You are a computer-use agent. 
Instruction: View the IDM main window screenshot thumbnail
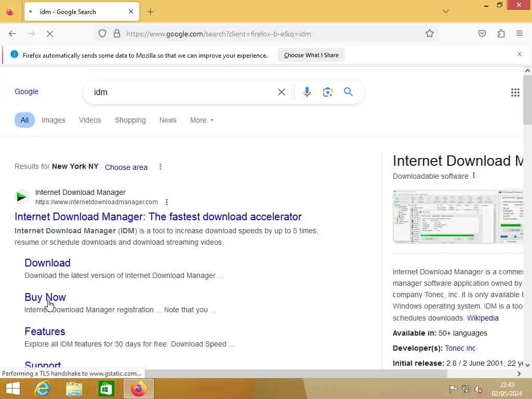point(444,217)
